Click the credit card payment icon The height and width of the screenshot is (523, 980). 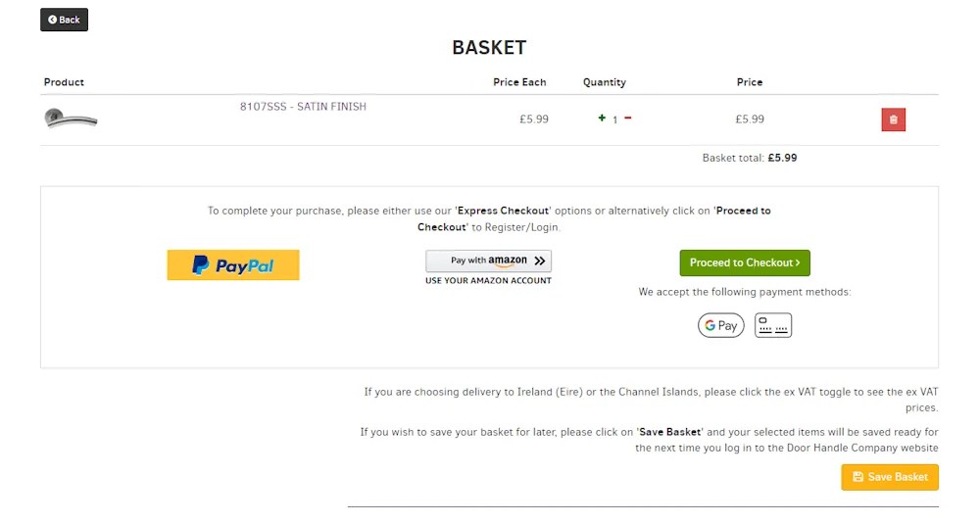tap(773, 325)
